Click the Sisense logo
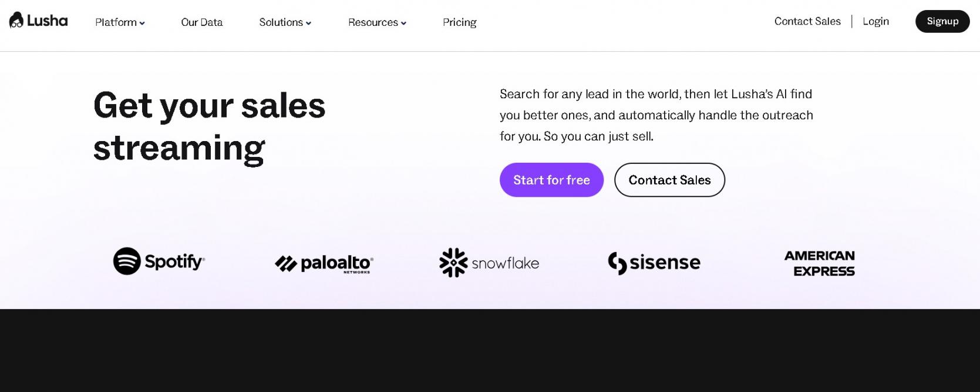This screenshot has width=980, height=392. click(654, 263)
